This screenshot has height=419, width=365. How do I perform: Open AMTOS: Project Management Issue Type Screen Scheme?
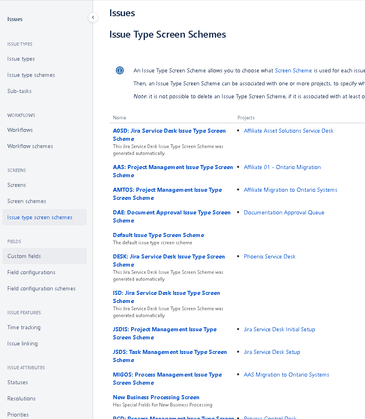click(x=167, y=194)
